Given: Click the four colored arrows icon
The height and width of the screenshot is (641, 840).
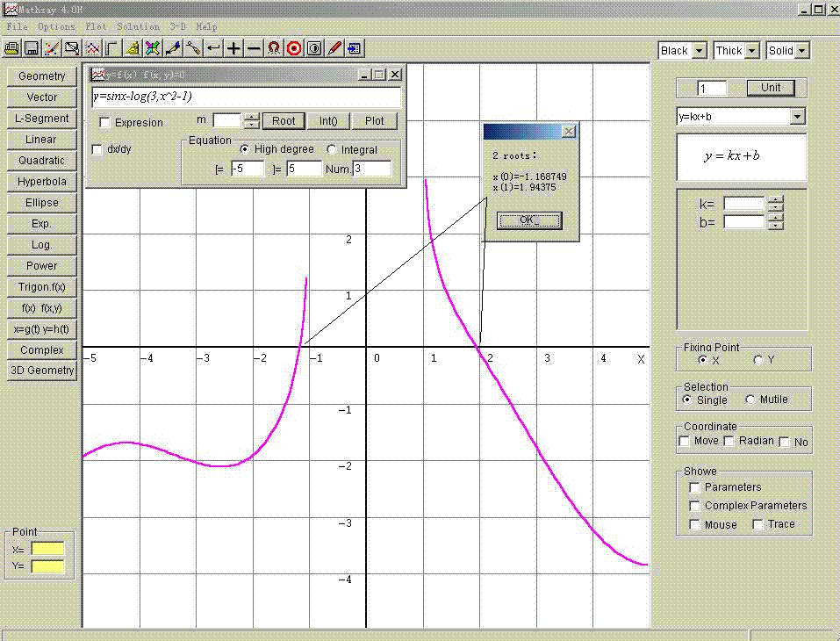Looking at the screenshot, I should pos(153,49).
